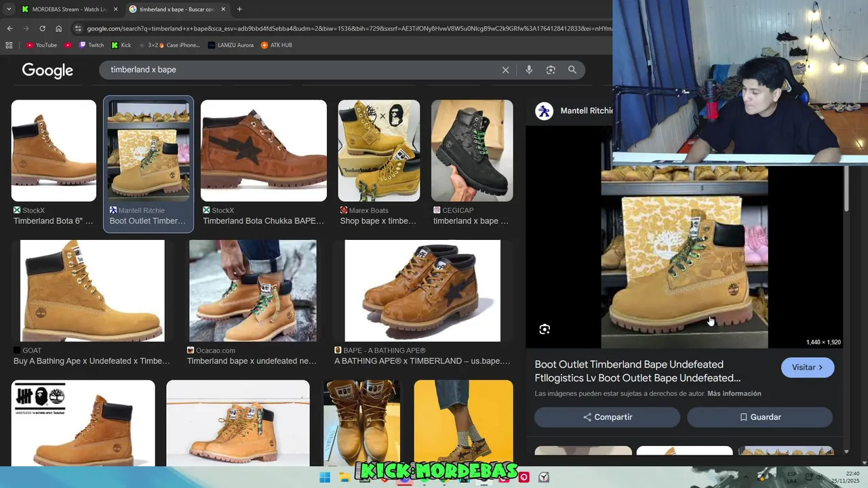
Task: Open Marex Boats bape image result
Action: (379, 150)
